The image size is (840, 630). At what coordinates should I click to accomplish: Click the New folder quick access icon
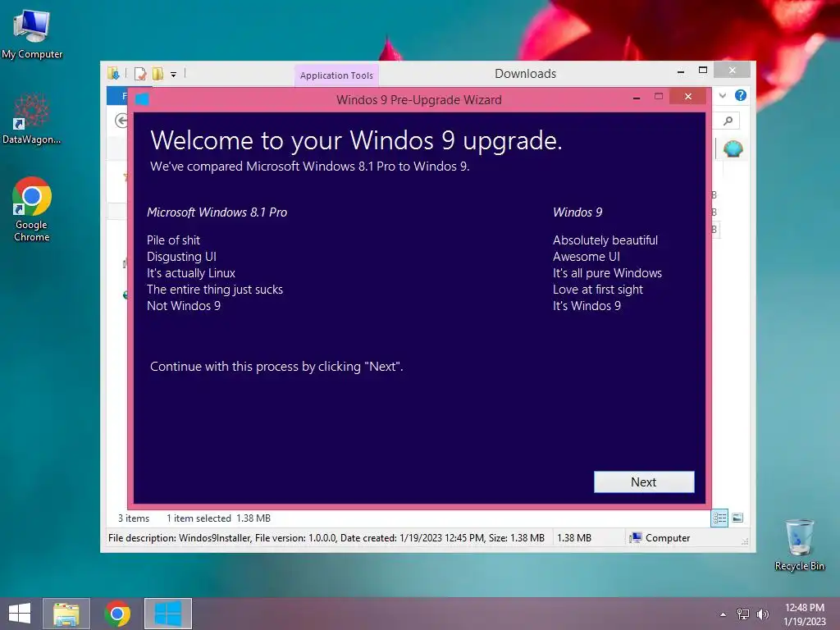pos(157,73)
